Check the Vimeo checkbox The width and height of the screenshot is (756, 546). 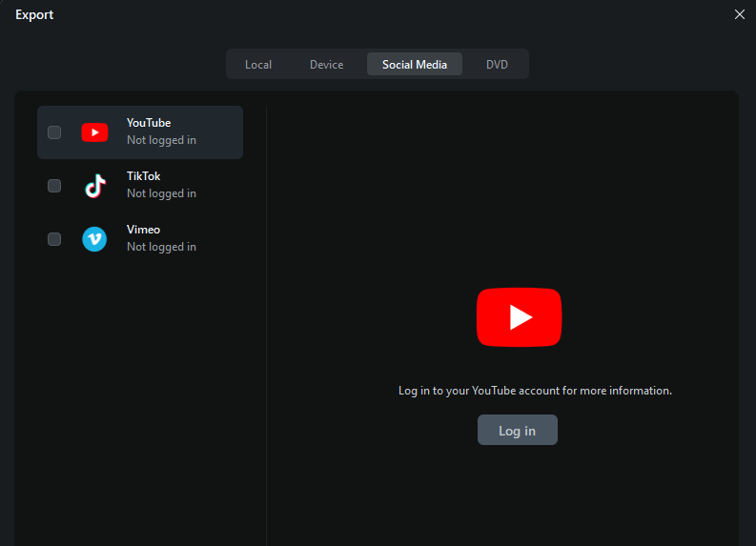(54, 239)
